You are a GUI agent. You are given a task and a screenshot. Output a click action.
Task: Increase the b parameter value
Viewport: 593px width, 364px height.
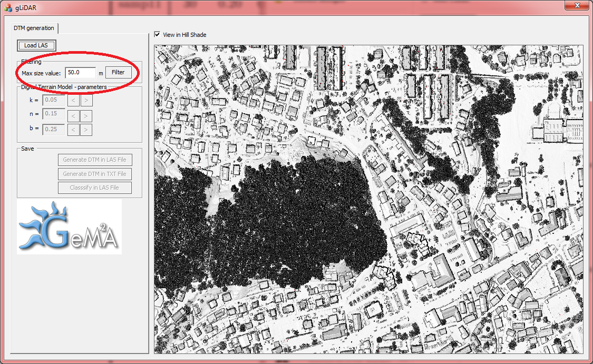86,130
